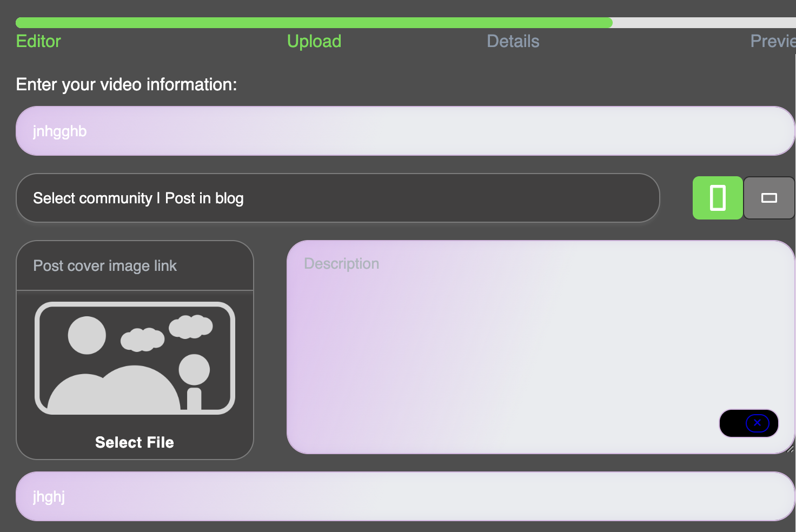
Task: Focus the field containing jhghj
Action: [406, 496]
